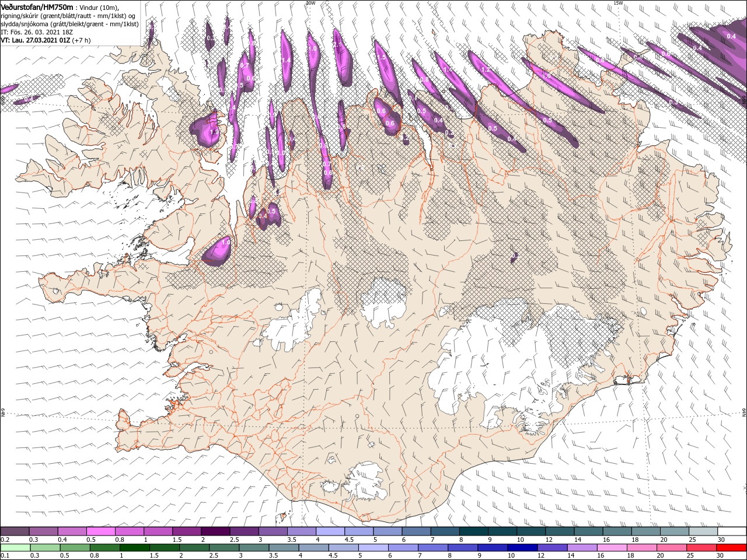The height and width of the screenshot is (560, 747).
Task: Choose the 3 grey-green swatch in rain scale
Action: (253, 547)
